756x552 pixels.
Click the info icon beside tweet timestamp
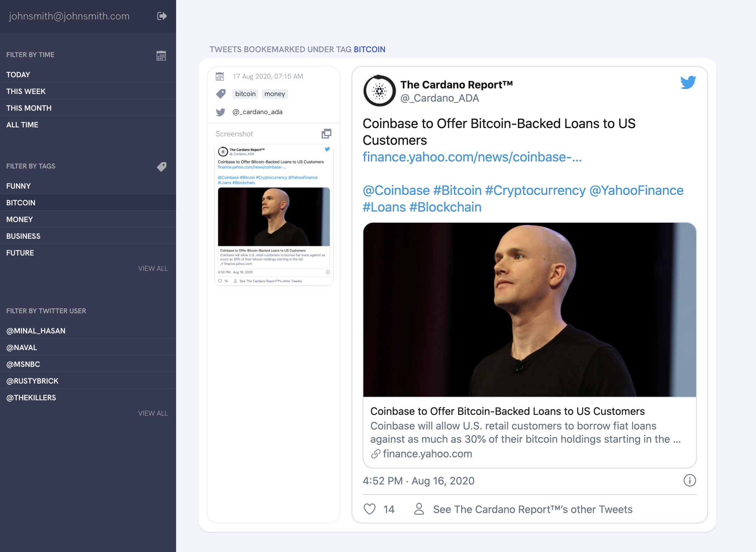click(x=690, y=481)
